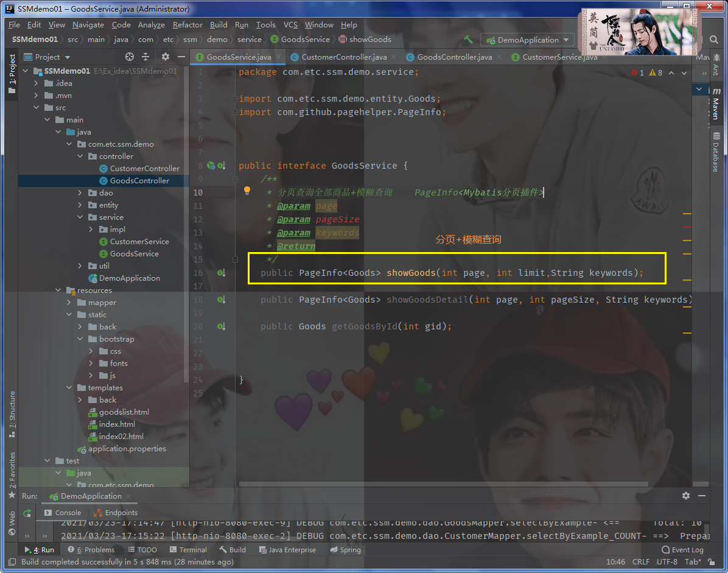Click the 10:46 caret position indicator
Viewport: 728px width, 573px height.
(x=615, y=562)
